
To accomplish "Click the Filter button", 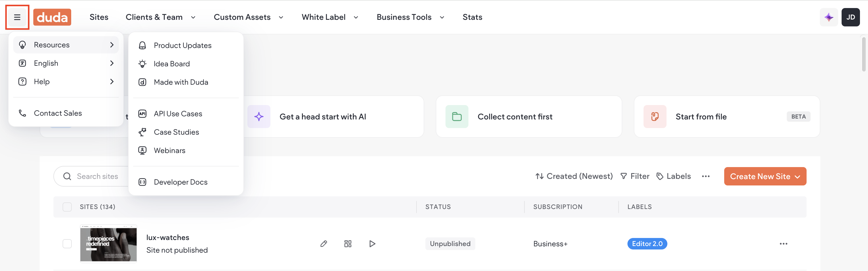I will point(634,176).
